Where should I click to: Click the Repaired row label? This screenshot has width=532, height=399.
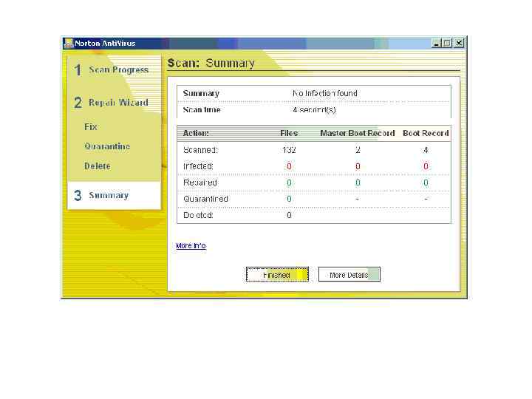(x=199, y=183)
